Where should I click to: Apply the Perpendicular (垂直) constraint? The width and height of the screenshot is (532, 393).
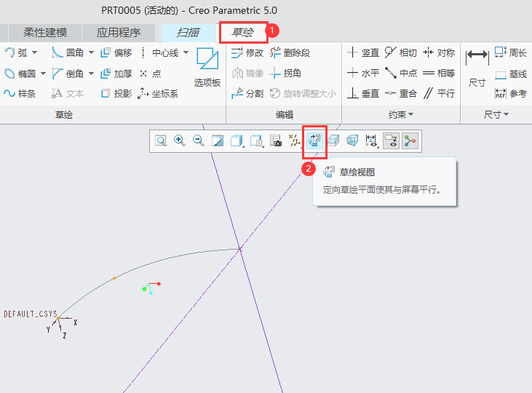point(363,93)
